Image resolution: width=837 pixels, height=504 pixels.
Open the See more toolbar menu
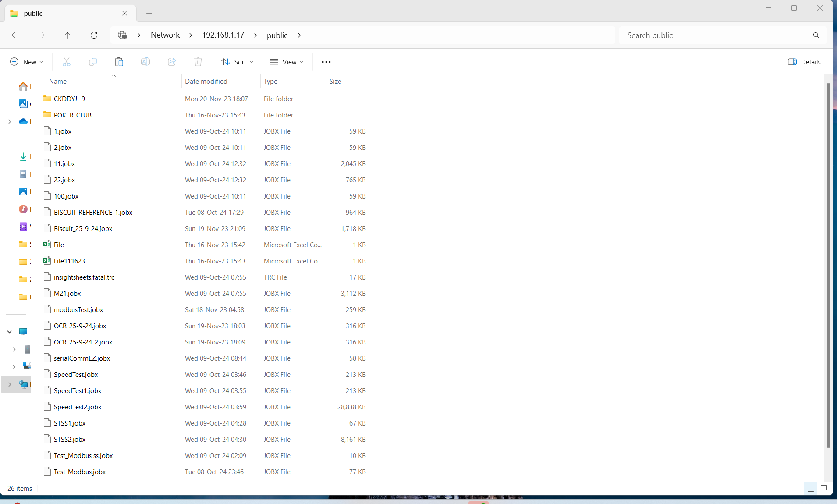[x=326, y=62]
